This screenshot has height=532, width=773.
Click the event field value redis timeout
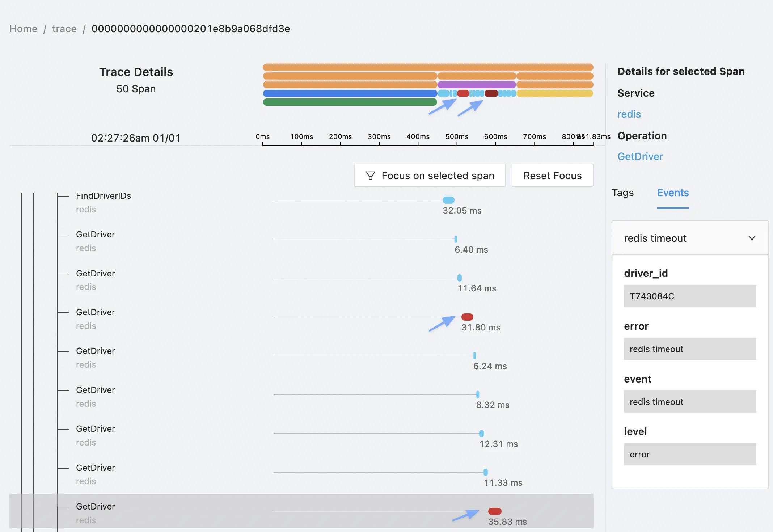[x=690, y=402]
